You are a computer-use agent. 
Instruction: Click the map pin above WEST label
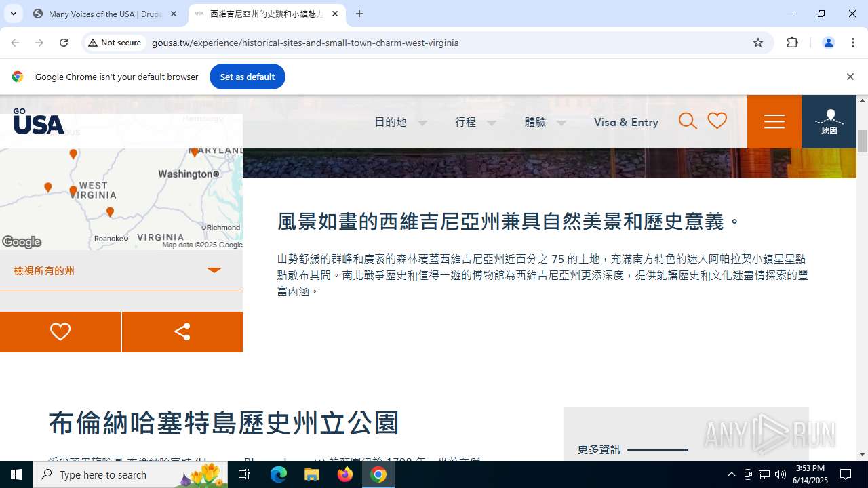[x=73, y=155]
